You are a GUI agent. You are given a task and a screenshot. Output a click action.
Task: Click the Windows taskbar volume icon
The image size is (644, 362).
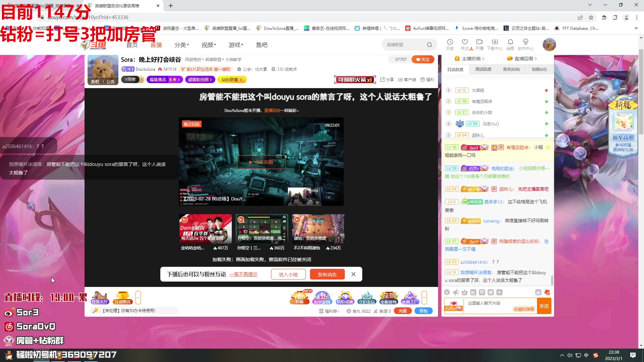pyautogui.click(x=570, y=355)
